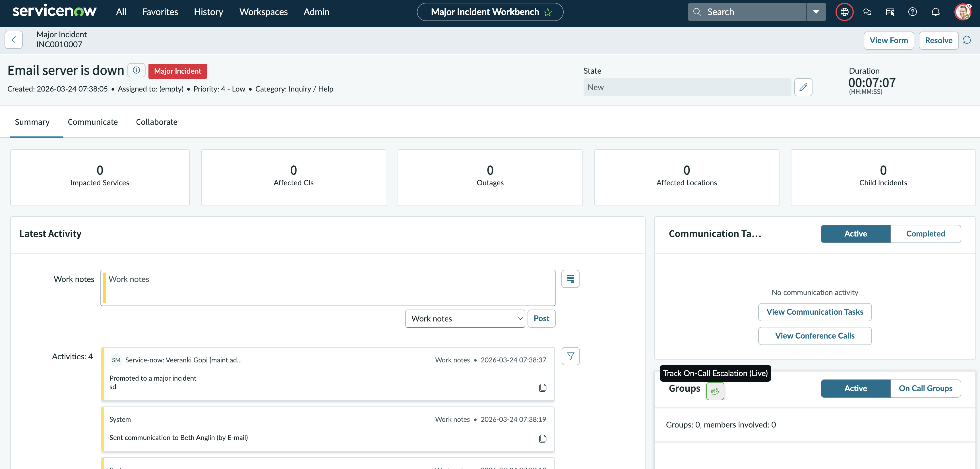Click the search magnifier icon

(697, 12)
